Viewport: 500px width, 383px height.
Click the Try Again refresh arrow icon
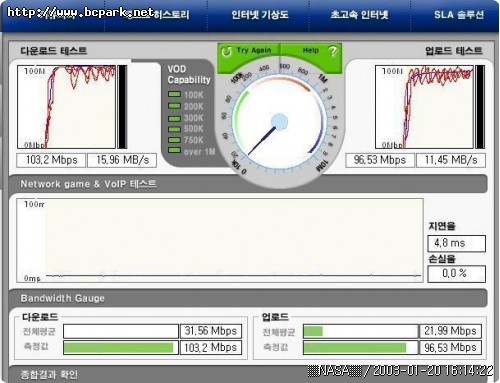tap(227, 52)
